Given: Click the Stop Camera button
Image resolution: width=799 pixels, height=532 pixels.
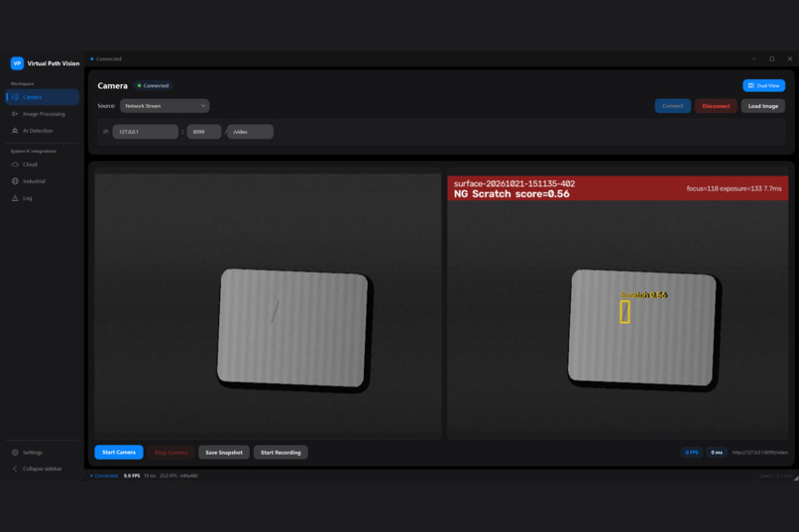Looking at the screenshot, I should point(171,452).
